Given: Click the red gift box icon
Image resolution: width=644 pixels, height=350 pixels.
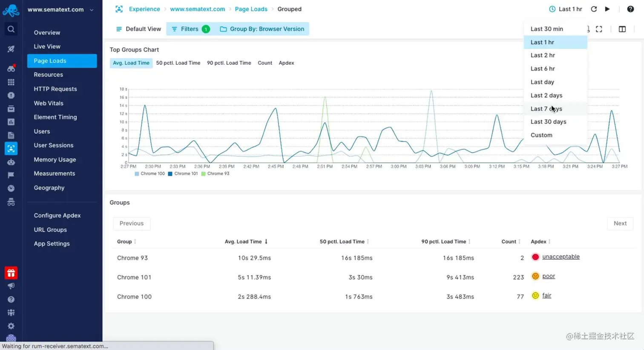Looking at the screenshot, I should coord(11,273).
